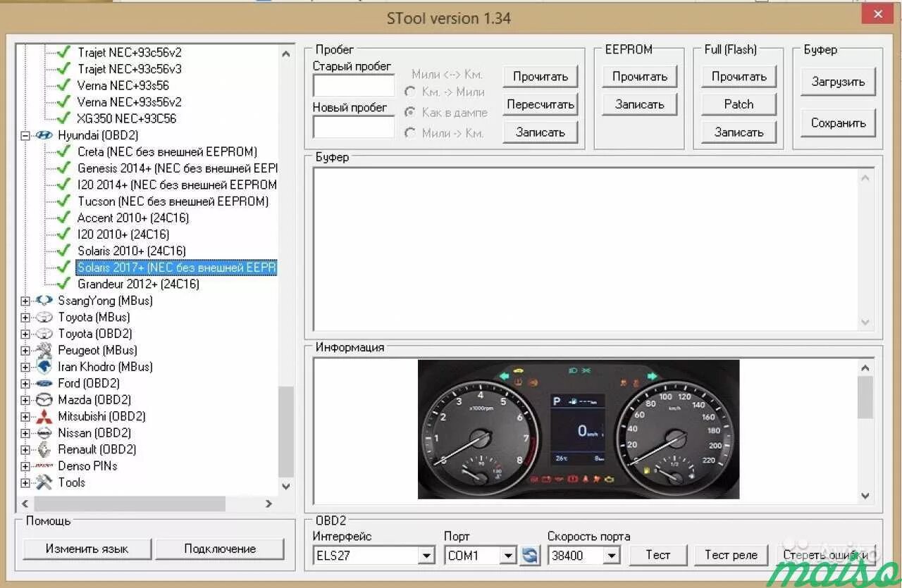Open the Порт COM1 dropdown
The width and height of the screenshot is (902, 588).
coord(509,556)
